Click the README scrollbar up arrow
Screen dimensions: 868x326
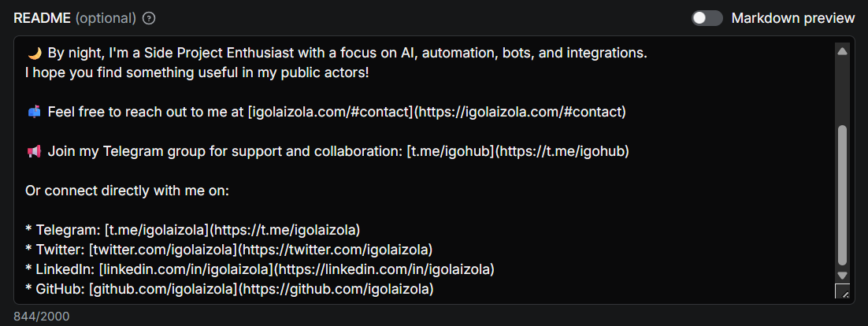pyautogui.click(x=842, y=51)
